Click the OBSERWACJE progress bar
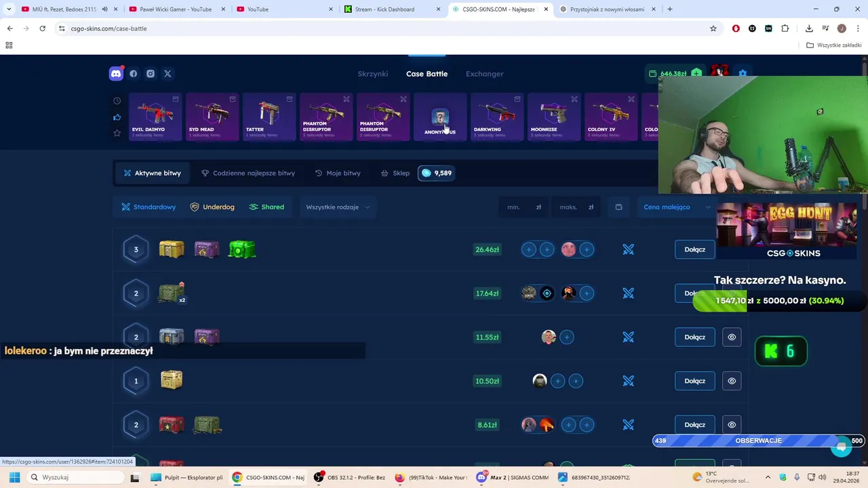868x488 pixels. (x=758, y=441)
